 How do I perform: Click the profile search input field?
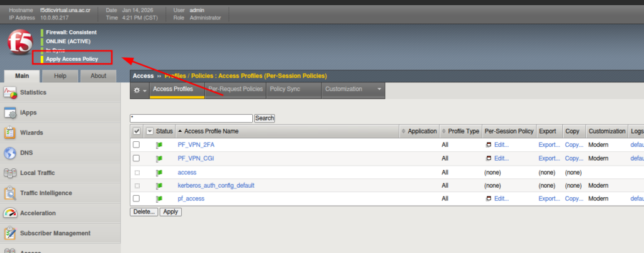tap(191, 118)
